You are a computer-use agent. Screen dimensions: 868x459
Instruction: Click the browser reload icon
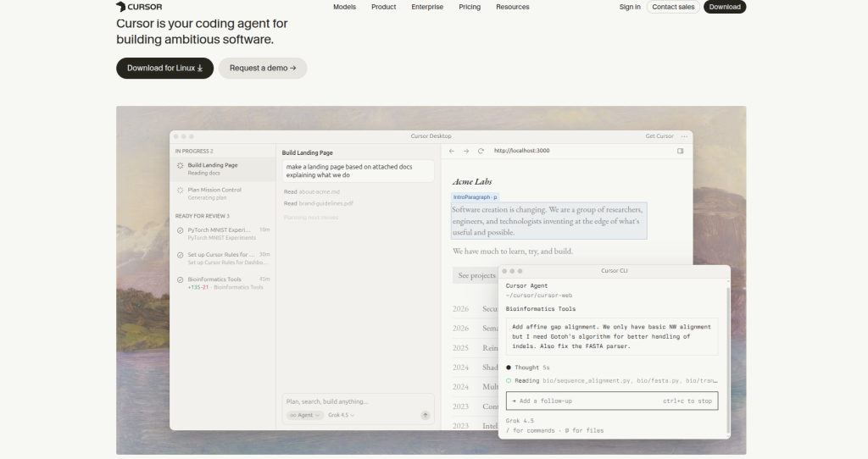tap(481, 151)
